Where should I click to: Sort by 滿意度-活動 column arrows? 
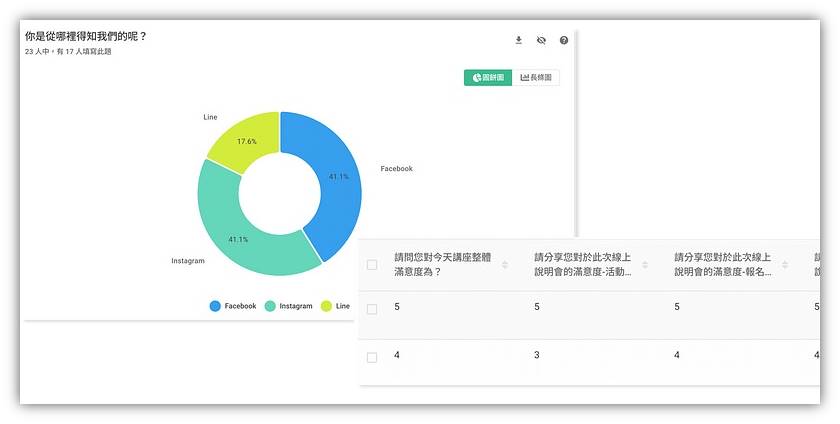[x=645, y=265]
